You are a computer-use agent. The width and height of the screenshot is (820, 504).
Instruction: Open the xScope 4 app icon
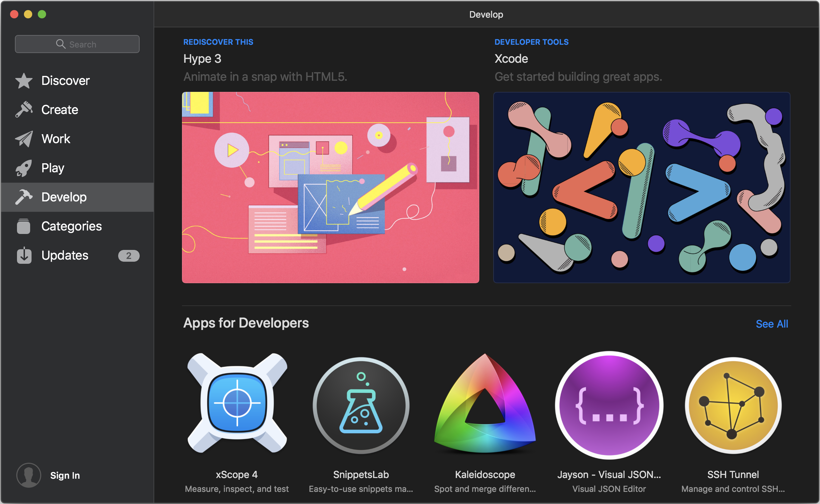pos(237,403)
